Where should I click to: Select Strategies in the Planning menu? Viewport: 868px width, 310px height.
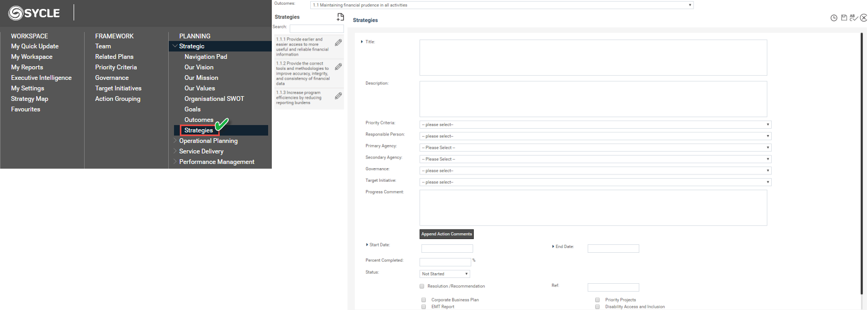click(x=199, y=130)
